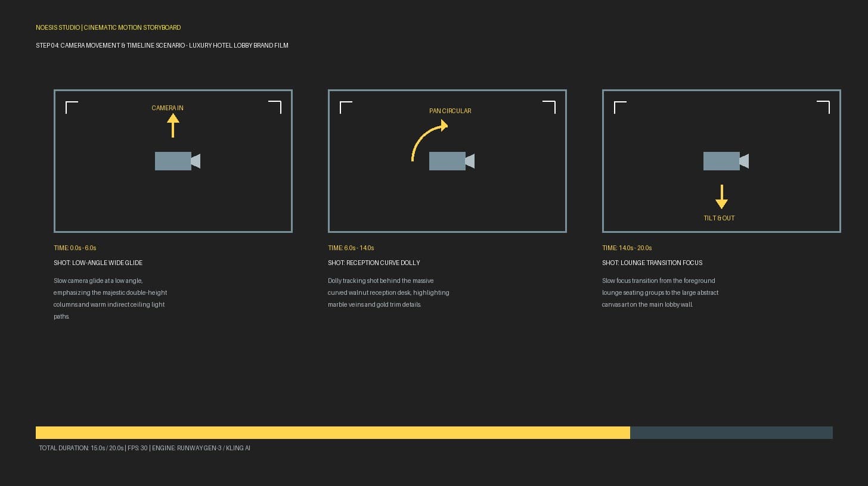Screen dimensions: 868x486
Task: Click the camera icon in the Camera In frame
Action: [x=178, y=161]
